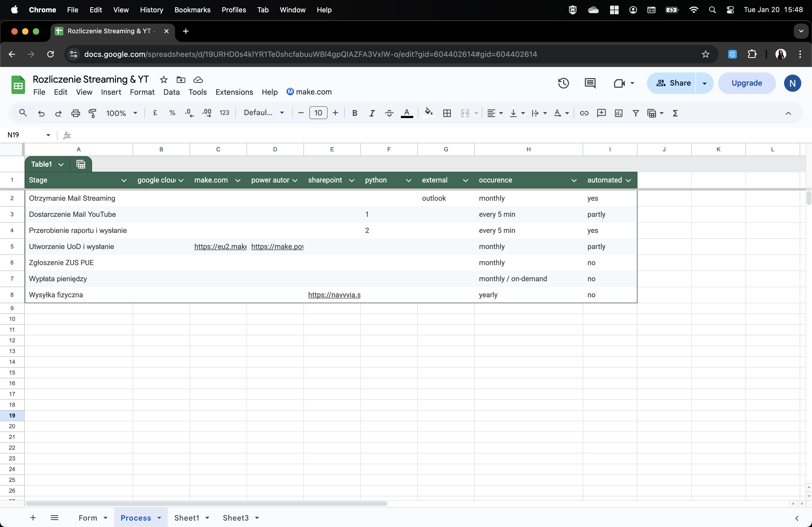812x527 pixels.
Task: Open the Extensions menu
Action: click(234, 92)
